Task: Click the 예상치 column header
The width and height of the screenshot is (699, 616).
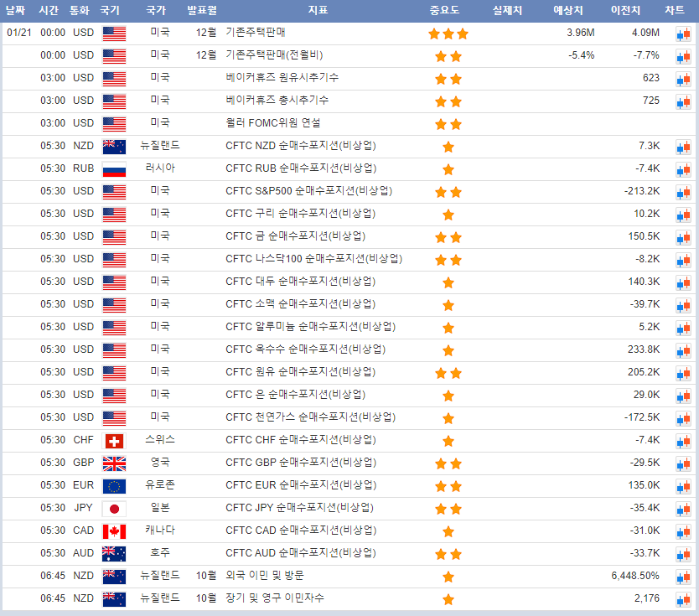Action: [568, 11]
